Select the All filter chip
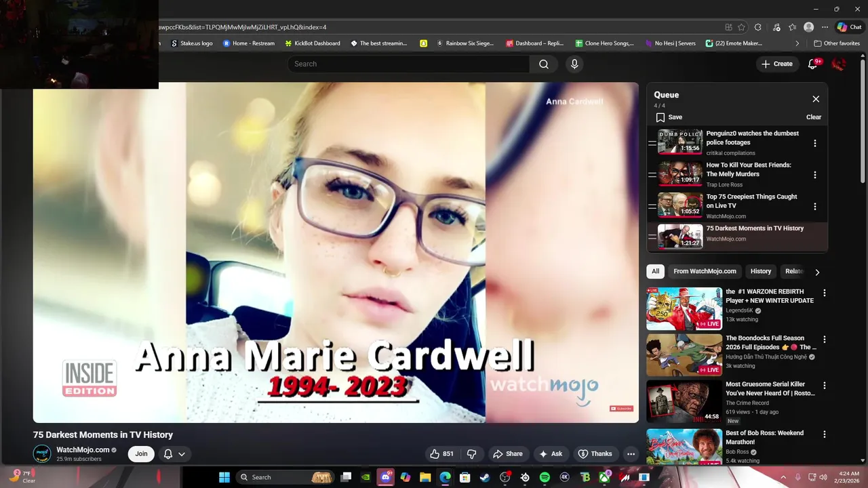 pyautogui.click(x=655, y=271)
